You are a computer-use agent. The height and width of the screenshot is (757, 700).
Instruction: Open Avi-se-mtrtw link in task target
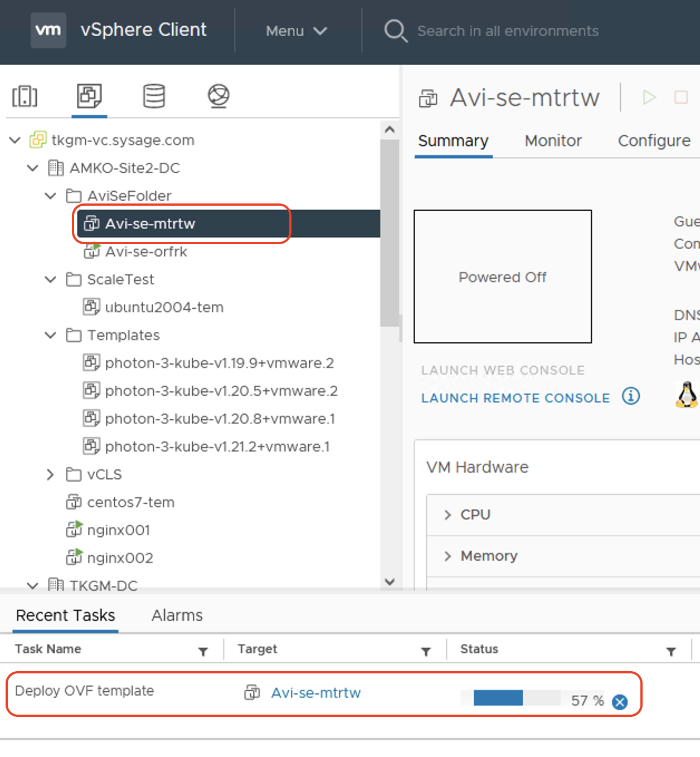pos(316,693)
